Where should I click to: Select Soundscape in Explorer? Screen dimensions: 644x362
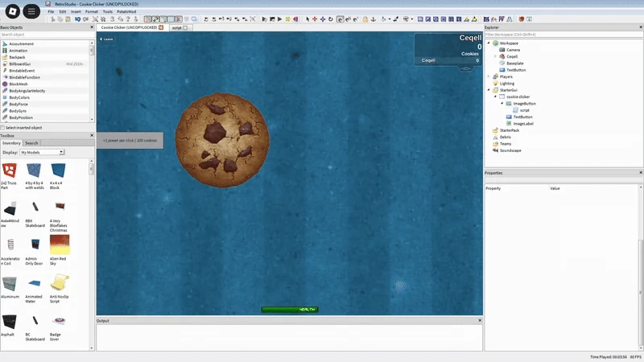(x=510, y=150)
